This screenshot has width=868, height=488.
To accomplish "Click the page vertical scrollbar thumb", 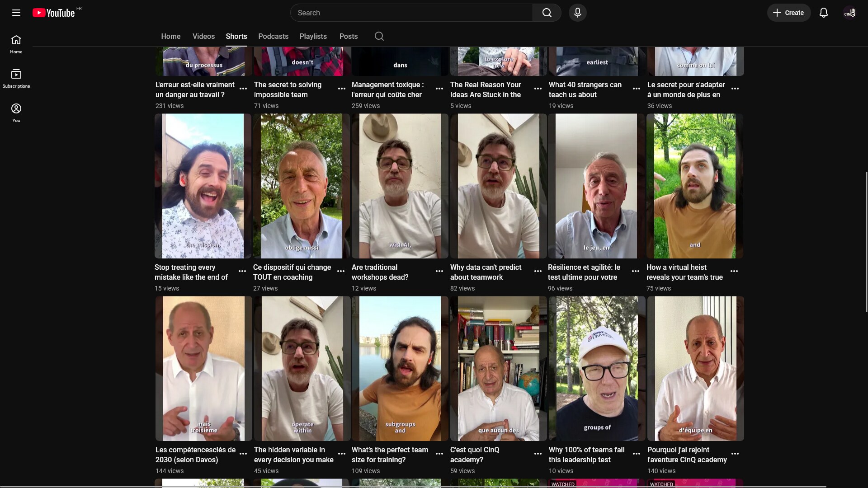I will pyautogui.click(x=866, y=242).
